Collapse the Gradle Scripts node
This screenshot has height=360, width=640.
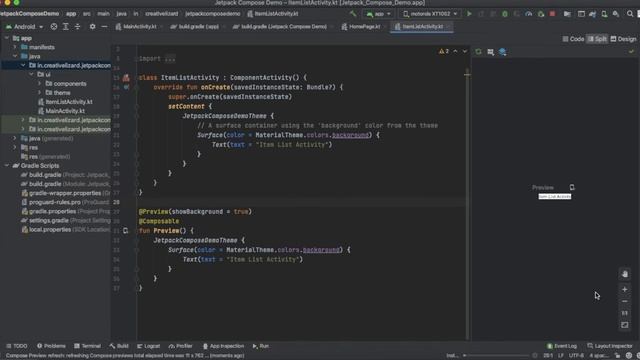tap(7, 165)
